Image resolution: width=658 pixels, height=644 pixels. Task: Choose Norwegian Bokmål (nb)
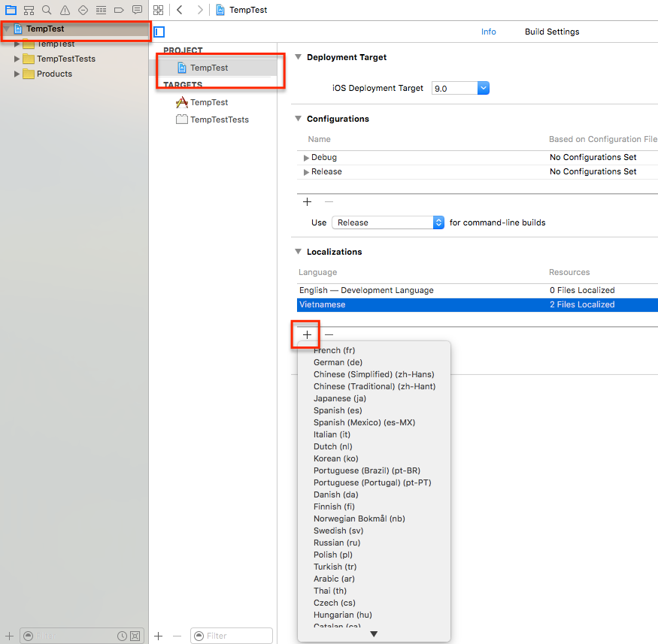click(x=374, y=519)
